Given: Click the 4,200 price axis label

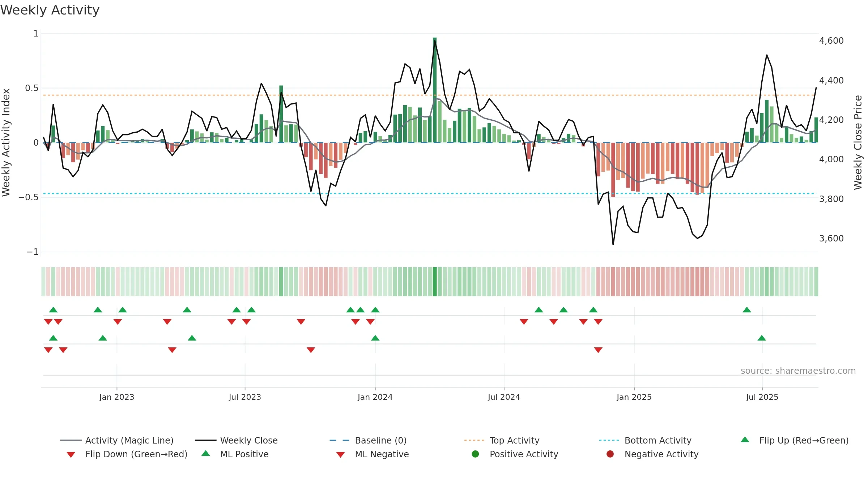Looking at the screenshot, I should [x=831, y=120].
